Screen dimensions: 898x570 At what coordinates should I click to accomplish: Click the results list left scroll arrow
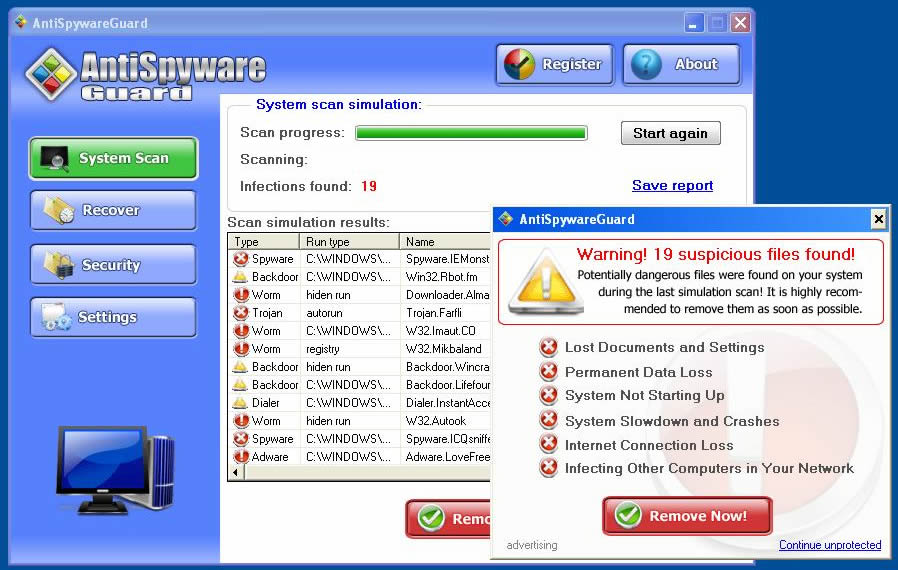click(x=235, y=473)
